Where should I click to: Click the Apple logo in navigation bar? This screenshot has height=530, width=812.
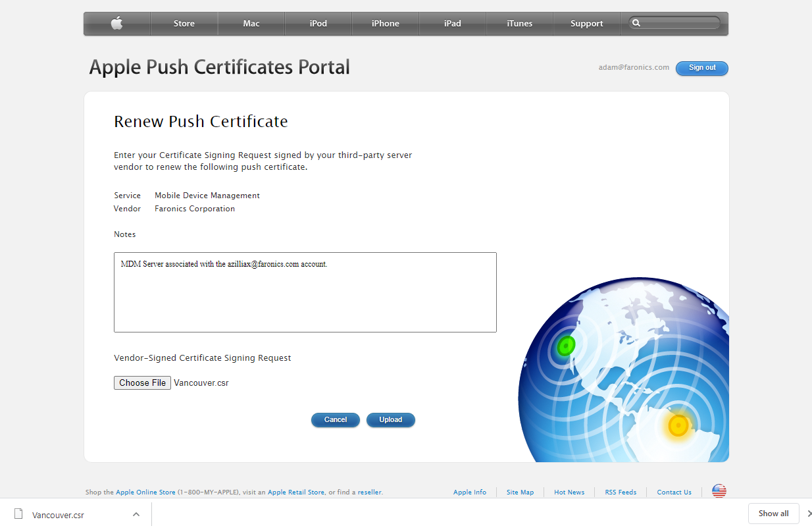click(x=117, y=24)
